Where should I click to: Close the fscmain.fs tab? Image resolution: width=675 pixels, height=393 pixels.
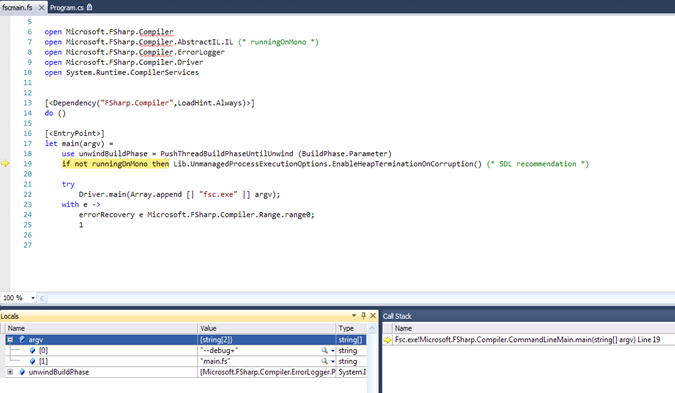click(x=41, y=7)
